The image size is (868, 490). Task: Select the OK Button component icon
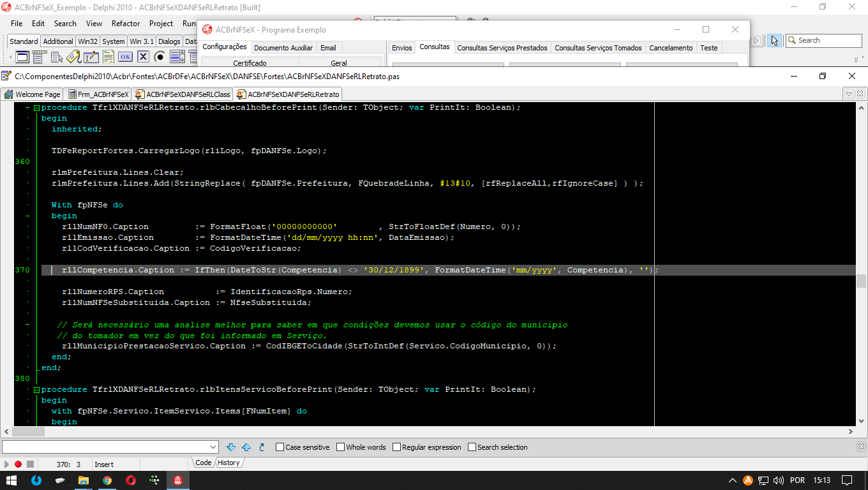(x=125, y=57)
